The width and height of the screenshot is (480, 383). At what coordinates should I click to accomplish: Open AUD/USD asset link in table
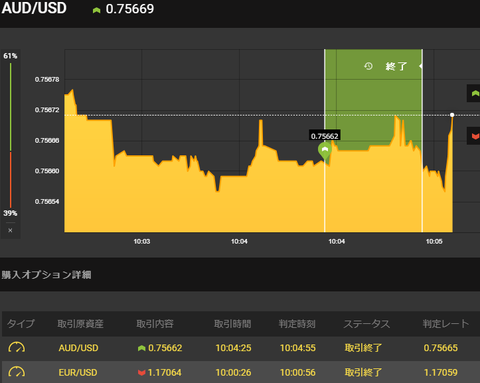[x=78, y=348]
